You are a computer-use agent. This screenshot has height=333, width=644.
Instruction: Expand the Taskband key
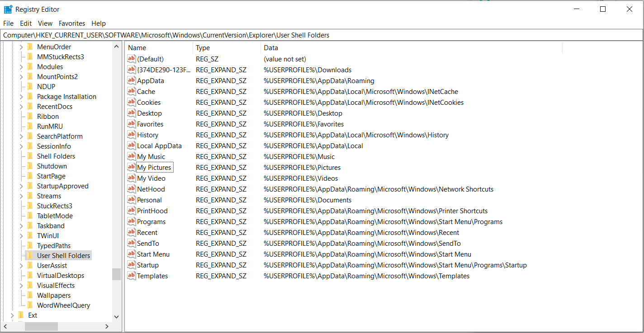tap(21, 225)
